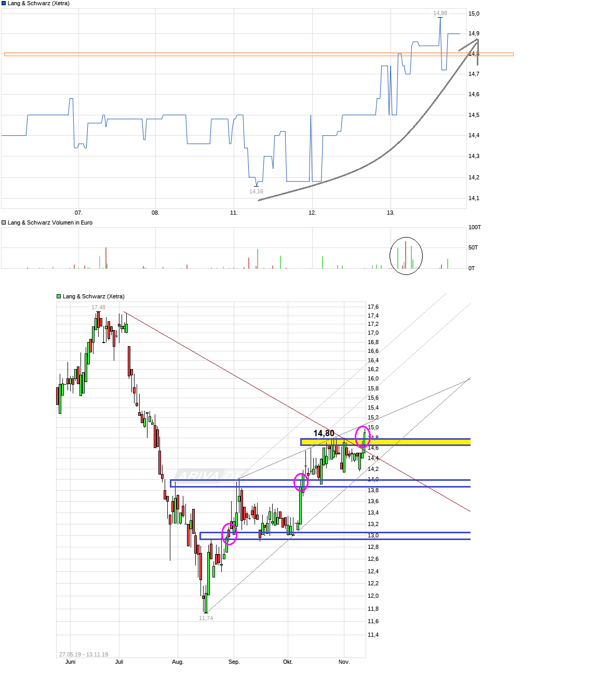The image size is (616, 683).
Task: Click the 17,0 price axis label
Action: 373,333
